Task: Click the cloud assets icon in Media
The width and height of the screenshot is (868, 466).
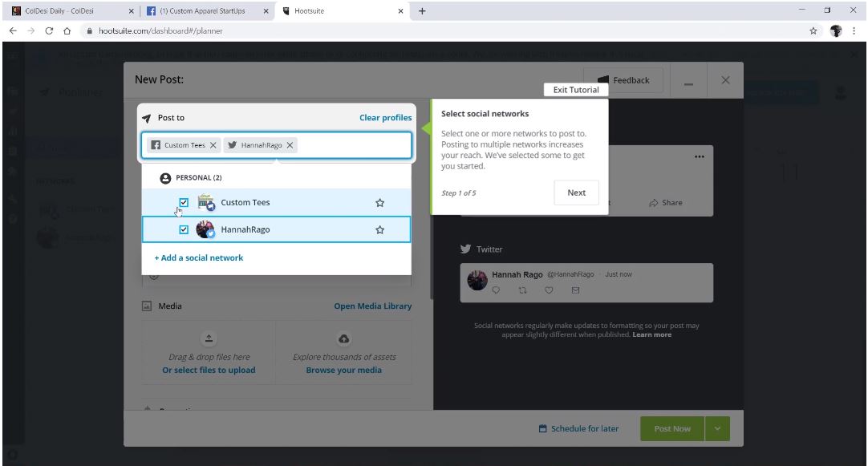Action: coord(344,338)
